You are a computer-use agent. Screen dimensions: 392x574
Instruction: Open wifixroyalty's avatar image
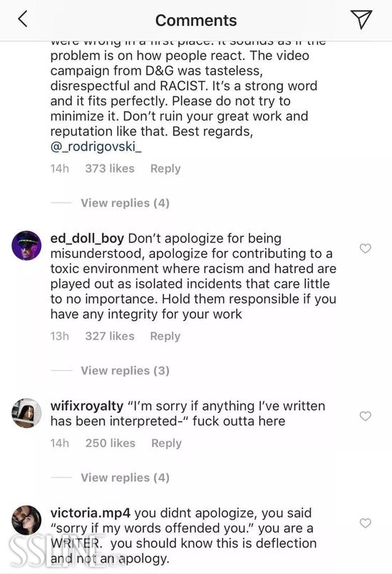pos(26,413)
